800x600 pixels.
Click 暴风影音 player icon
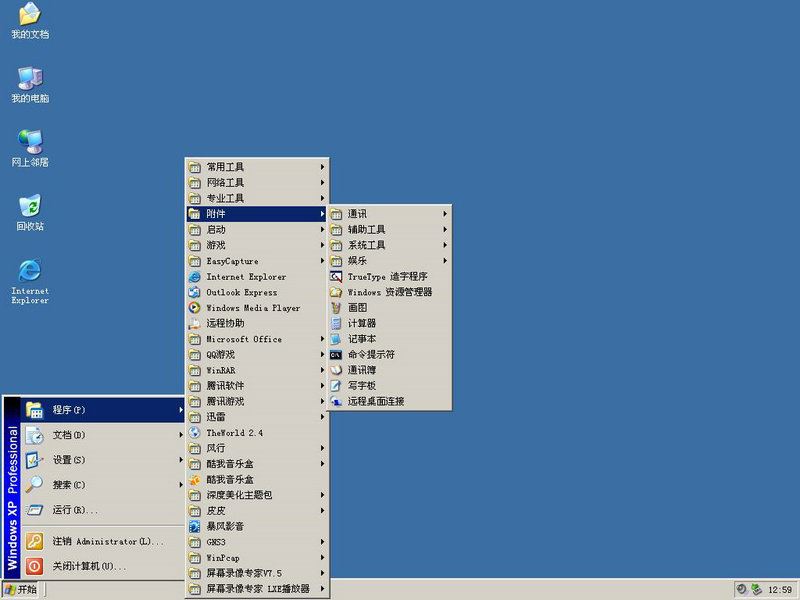tap(194, 527)
